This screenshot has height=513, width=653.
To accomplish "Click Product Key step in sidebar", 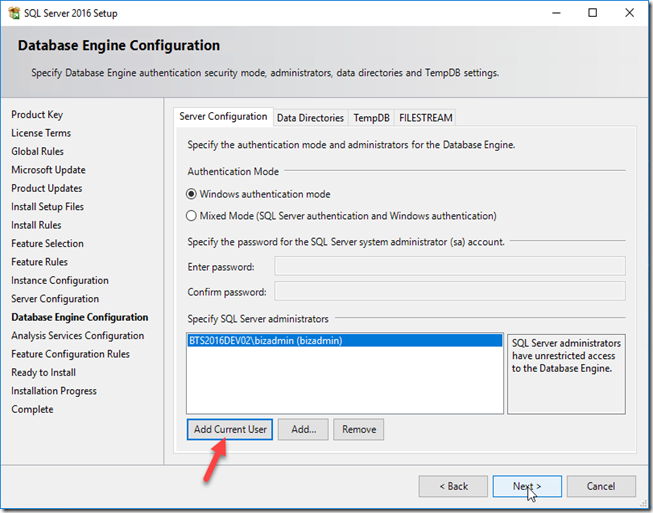I will coord(37,115).
